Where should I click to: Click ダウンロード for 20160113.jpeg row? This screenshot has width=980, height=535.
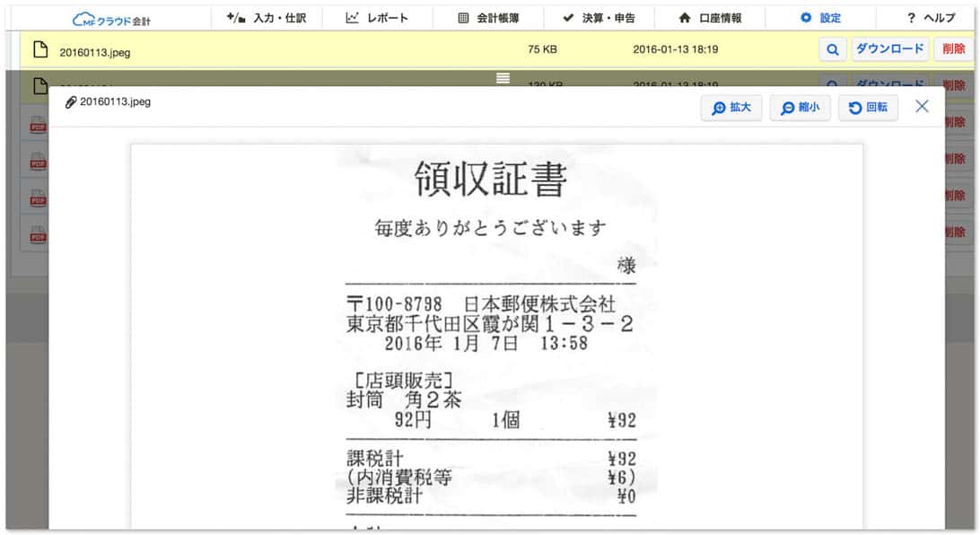pyautogui.click(x=890, y=48)
